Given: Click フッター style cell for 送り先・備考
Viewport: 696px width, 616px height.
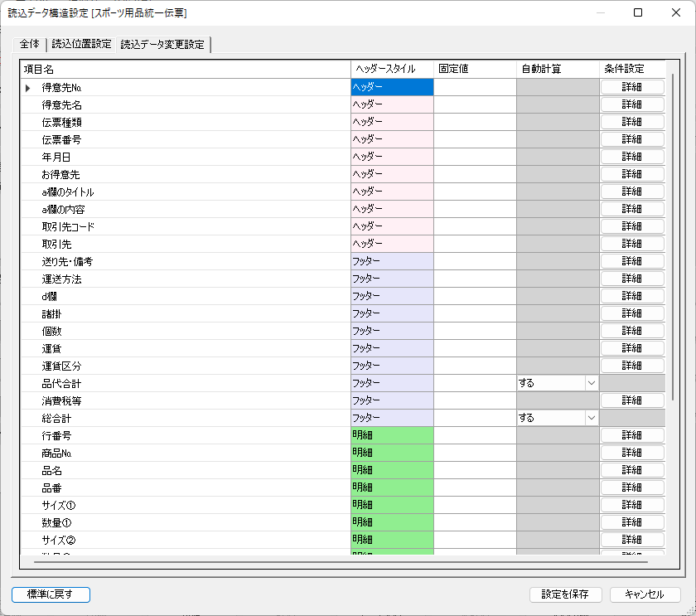Looking at the screenshot, I should (392, 261).
